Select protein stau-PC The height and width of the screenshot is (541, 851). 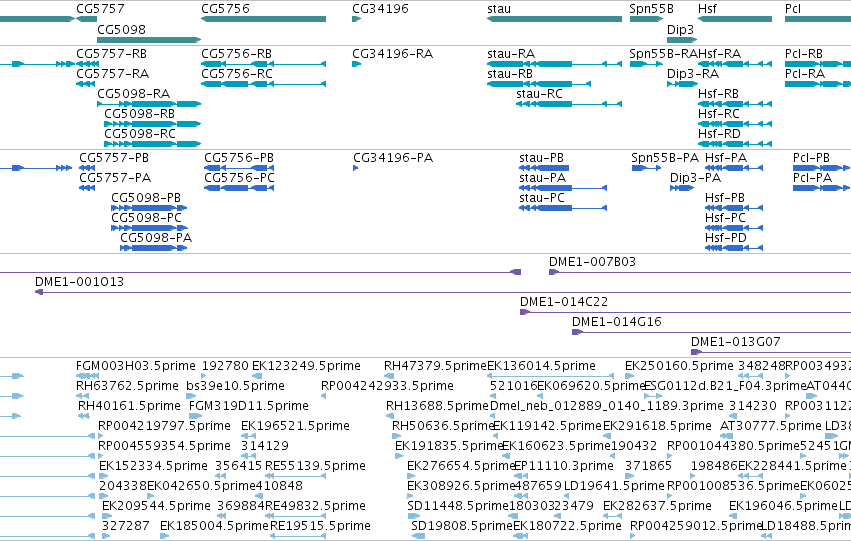click(x=542, y=198)
